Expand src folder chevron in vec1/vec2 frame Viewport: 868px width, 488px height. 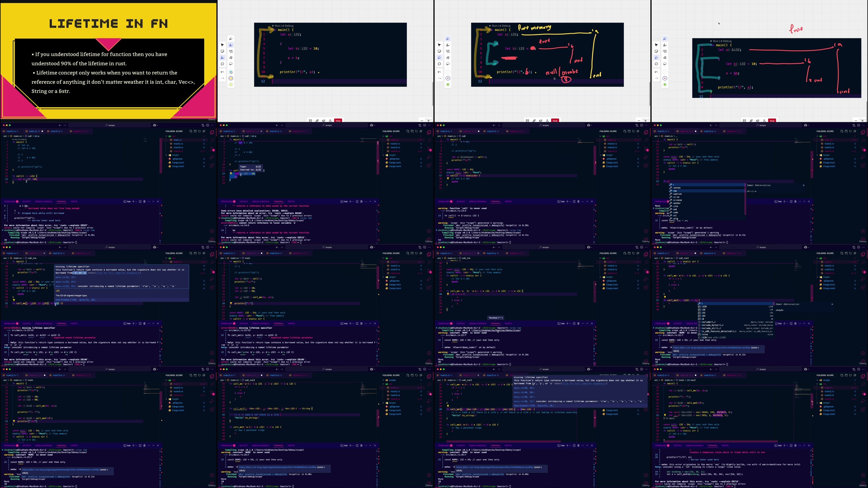[818, 384]
